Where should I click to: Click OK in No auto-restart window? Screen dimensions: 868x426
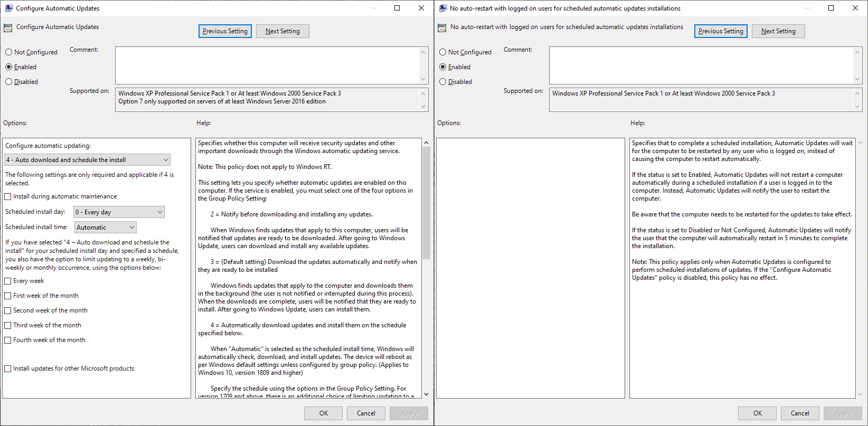758,413
